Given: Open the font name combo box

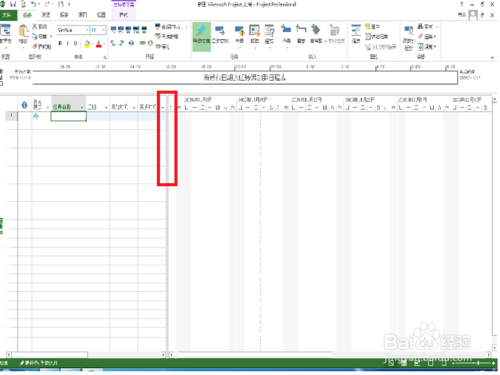Looking at the screenshot, I should tap(73, 30).
